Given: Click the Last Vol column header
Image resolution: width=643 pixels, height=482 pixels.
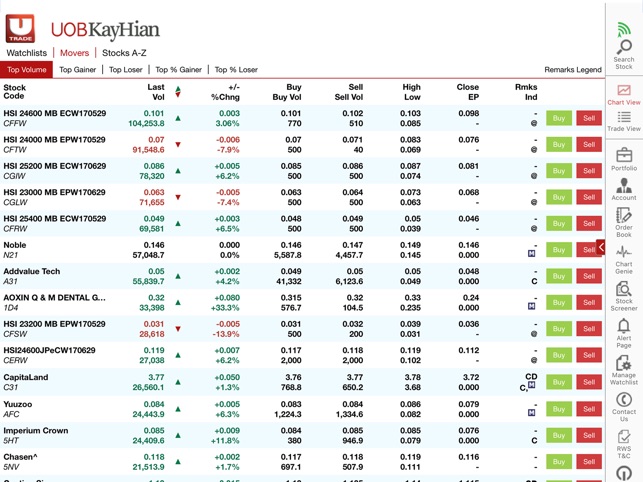Looking at the screenshot, I should click(156, 92).
